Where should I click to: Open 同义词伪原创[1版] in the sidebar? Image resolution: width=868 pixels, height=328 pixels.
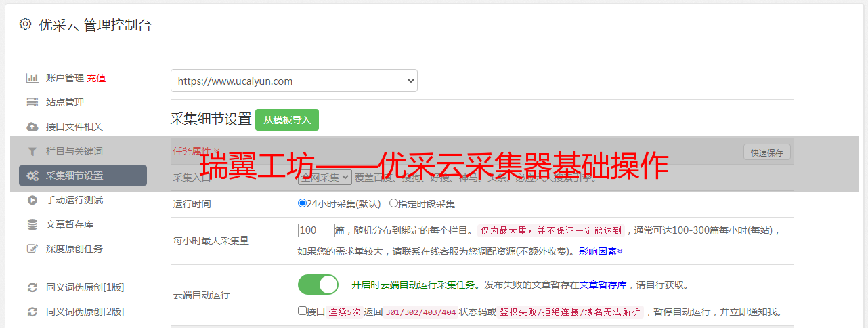85,287
